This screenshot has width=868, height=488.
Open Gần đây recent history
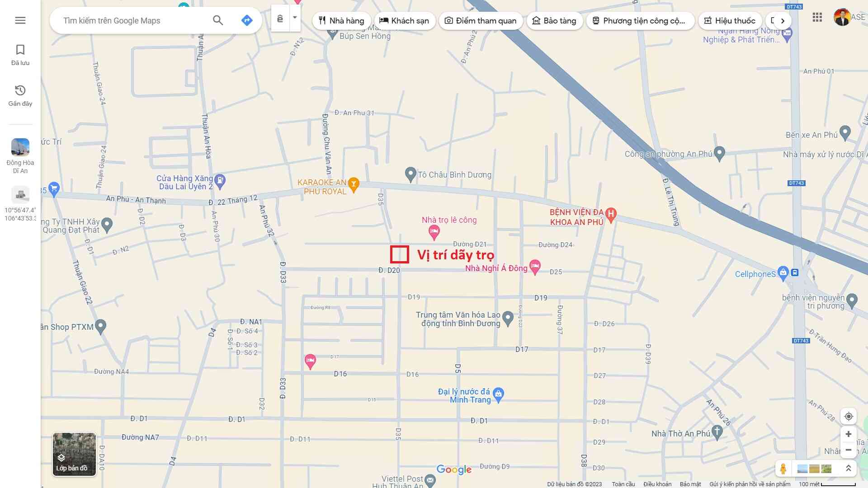point(20,95)
